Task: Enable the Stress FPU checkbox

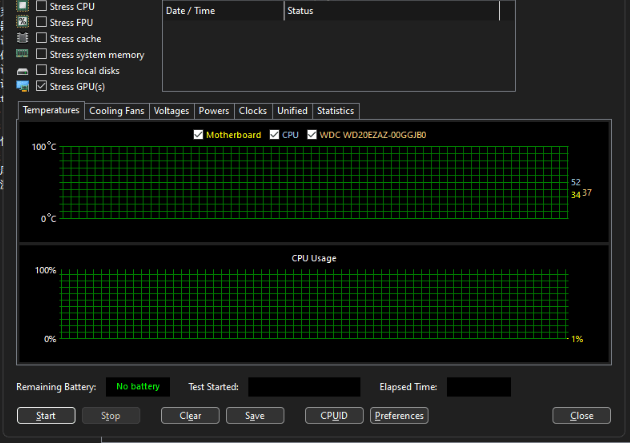Action: click(x=41, y=22)
